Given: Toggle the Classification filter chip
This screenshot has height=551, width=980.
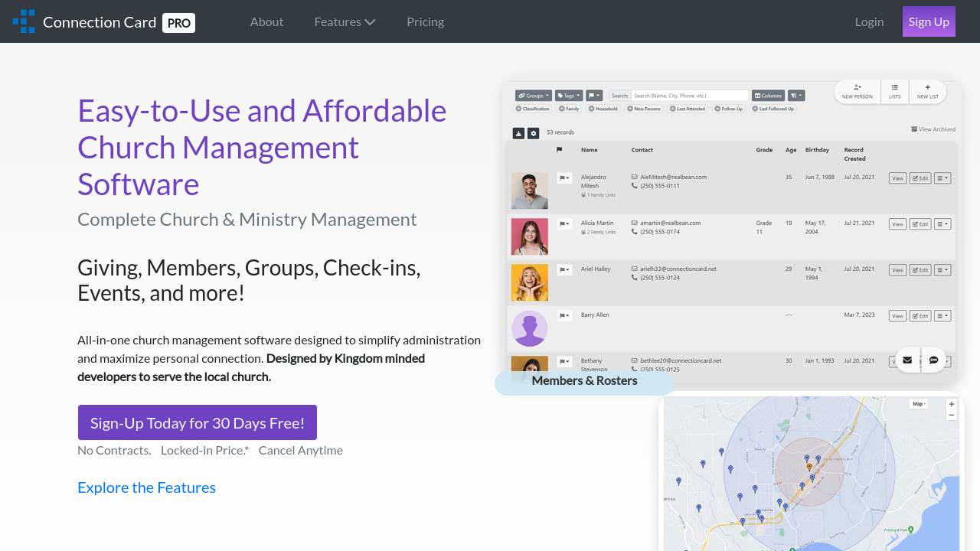Looking at the screenshot, I should 533,109.
